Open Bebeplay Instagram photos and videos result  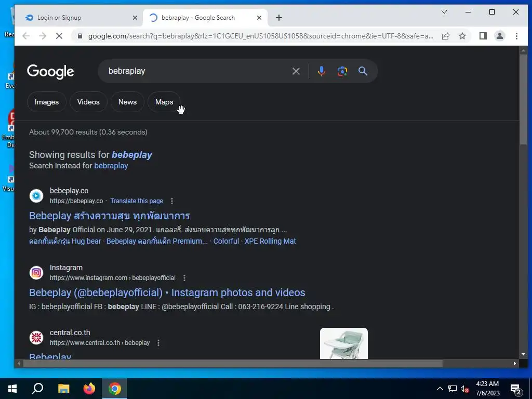[167, 292]
